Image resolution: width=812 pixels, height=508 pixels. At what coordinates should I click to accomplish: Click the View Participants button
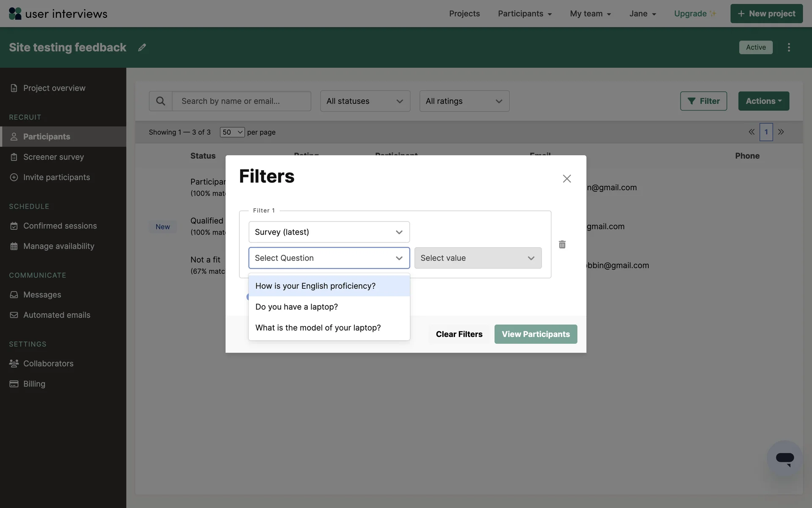tap(535, 334)
